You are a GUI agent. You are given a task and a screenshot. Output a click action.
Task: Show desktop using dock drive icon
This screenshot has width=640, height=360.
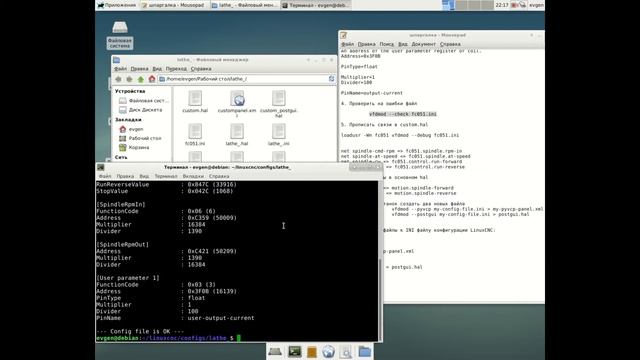(275, 351)
